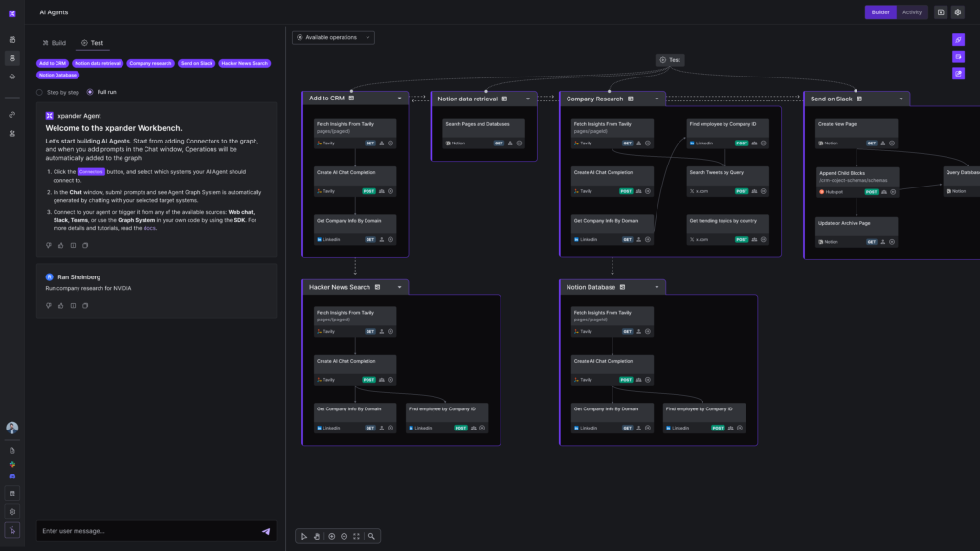
Task: Switch to the Build tab
Action: [55, 43]
